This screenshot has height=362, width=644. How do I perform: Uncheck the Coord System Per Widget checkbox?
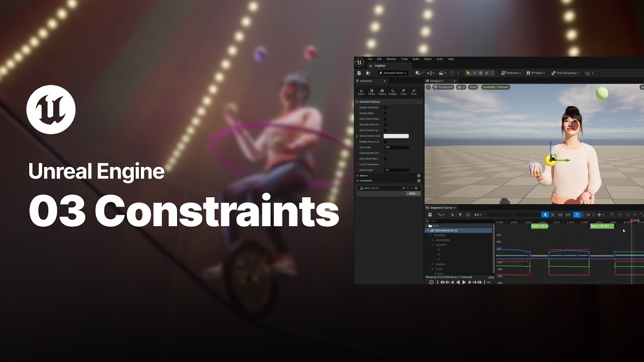coord(385,153)
